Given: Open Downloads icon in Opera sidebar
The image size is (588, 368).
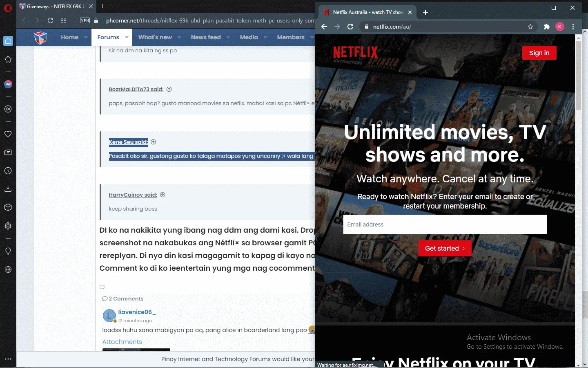Looking at the screenshot, I should tap(8, 189).
